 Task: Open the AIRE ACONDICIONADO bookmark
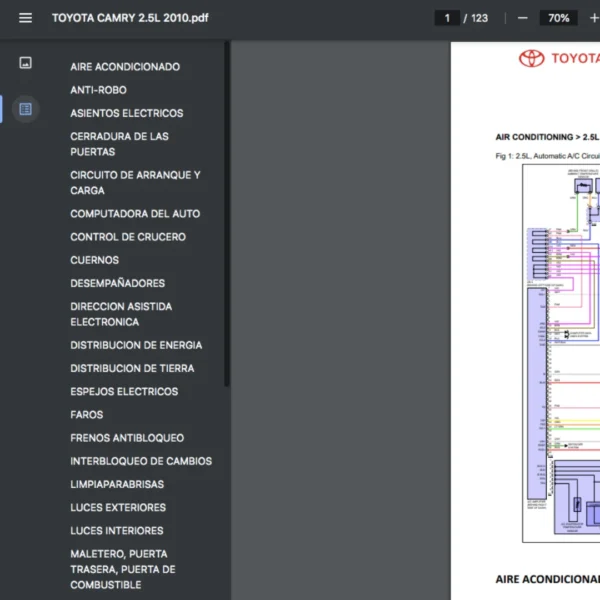click(125, 67)
